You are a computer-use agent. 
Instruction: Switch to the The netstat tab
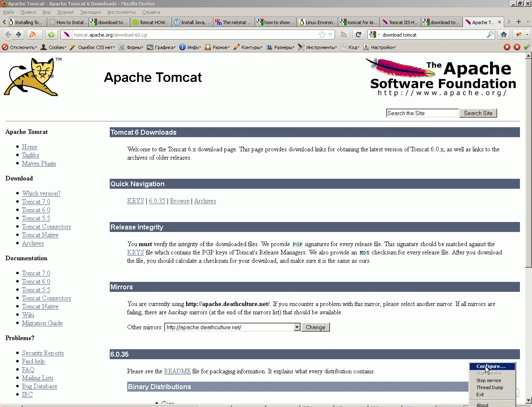[234, 22]
